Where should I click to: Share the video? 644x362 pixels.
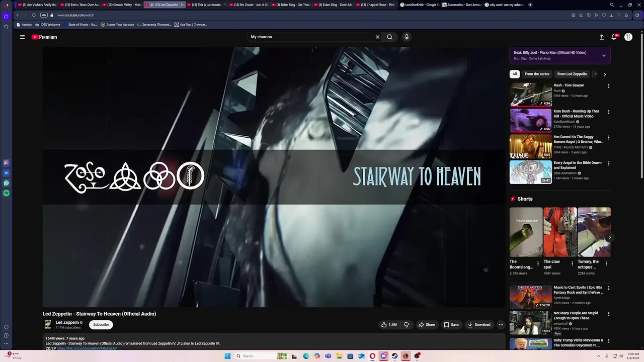point(427,325)
